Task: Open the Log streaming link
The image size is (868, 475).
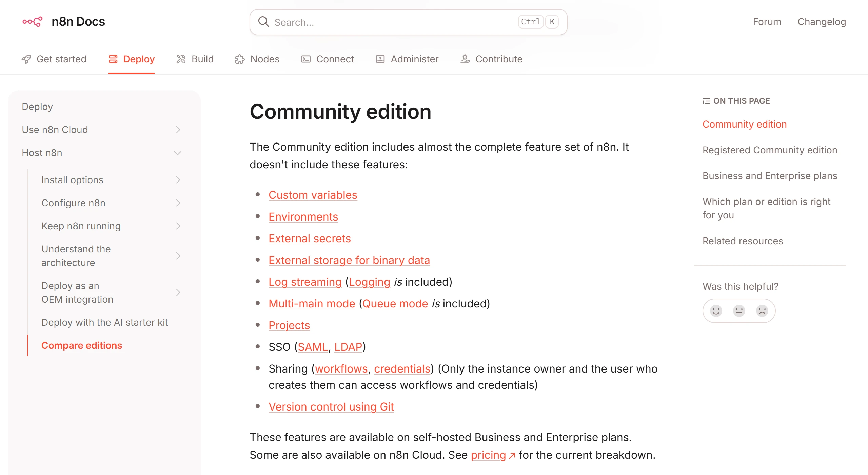Action: [x=305, y=282]
